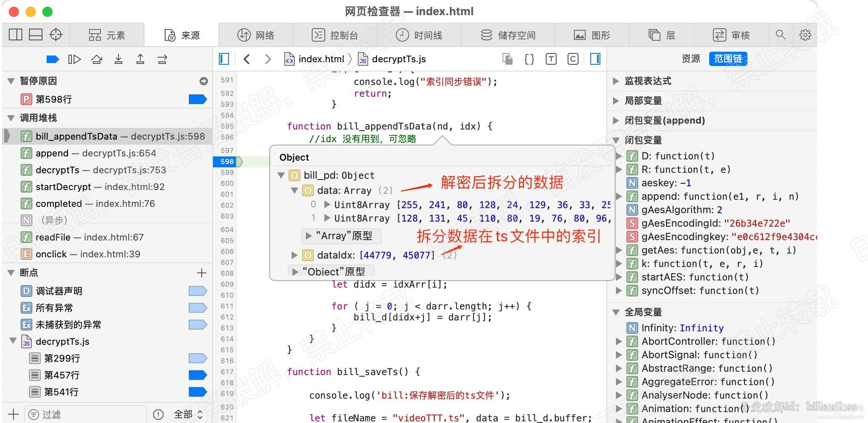Pretty-print the source with the {} icon
The image size is (868, 423).
[529, 59]
